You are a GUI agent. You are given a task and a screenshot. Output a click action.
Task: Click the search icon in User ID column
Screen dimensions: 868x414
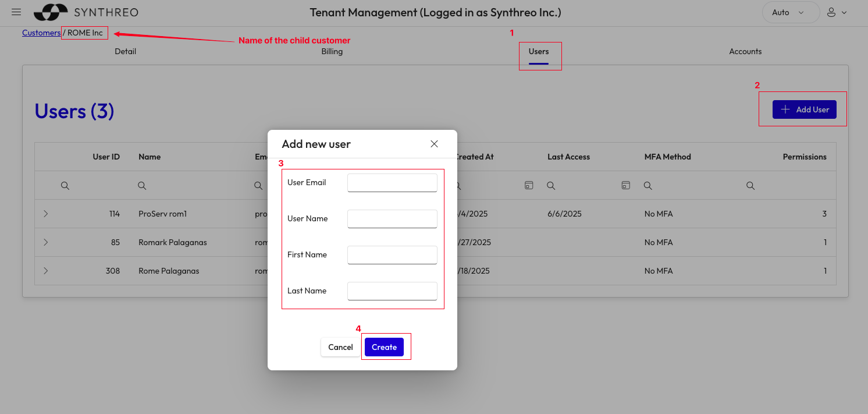[65, 185]
